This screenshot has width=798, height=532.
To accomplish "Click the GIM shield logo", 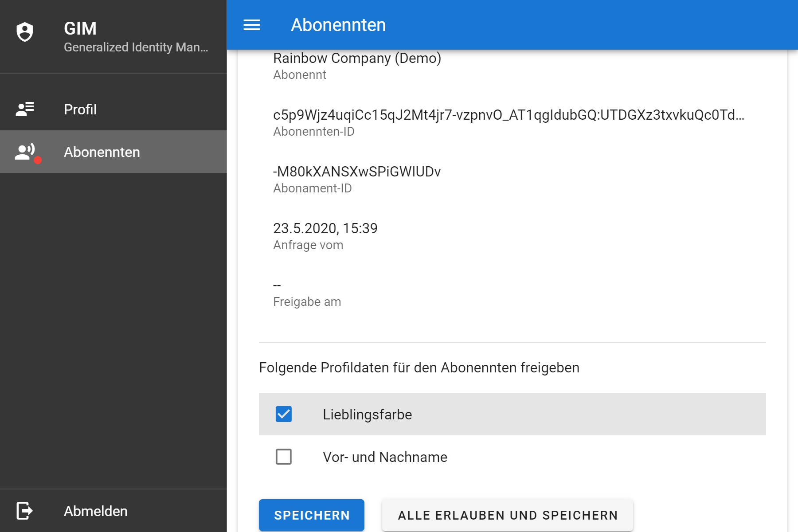I will click(x=25, y=32).
